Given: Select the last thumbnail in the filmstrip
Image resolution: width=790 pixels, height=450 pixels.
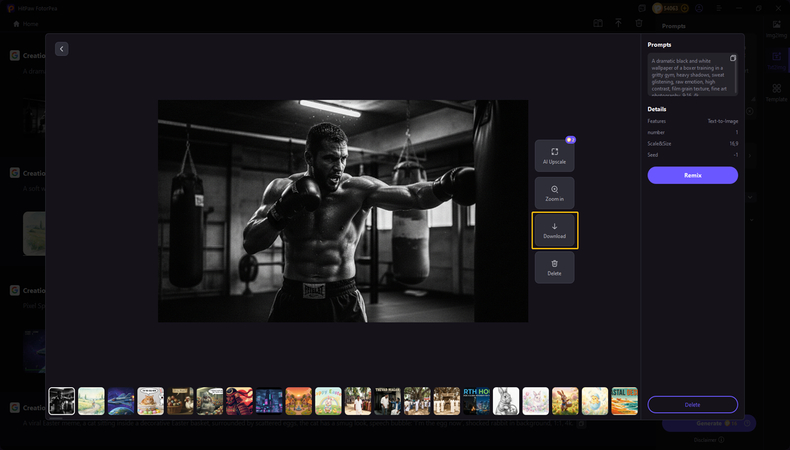Looking at the screenshot, I should pos(625,401).
